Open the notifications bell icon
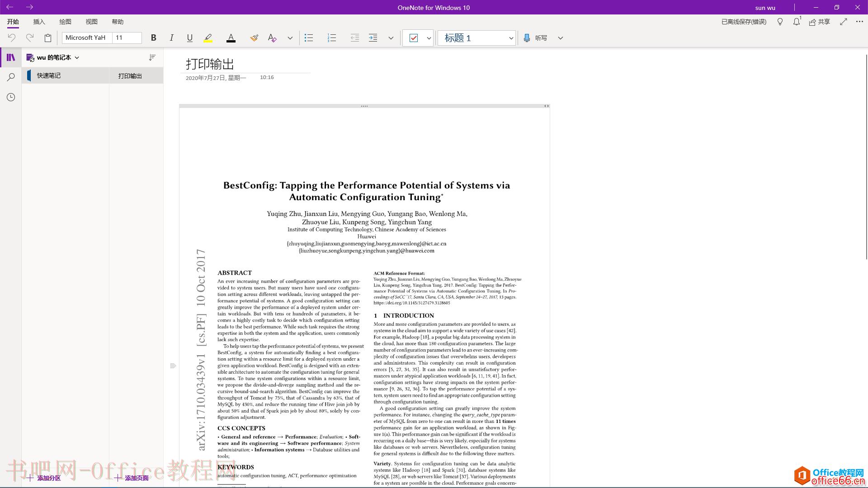The width and height of the screenshot is (868, 488). click(x=797, y=22)
